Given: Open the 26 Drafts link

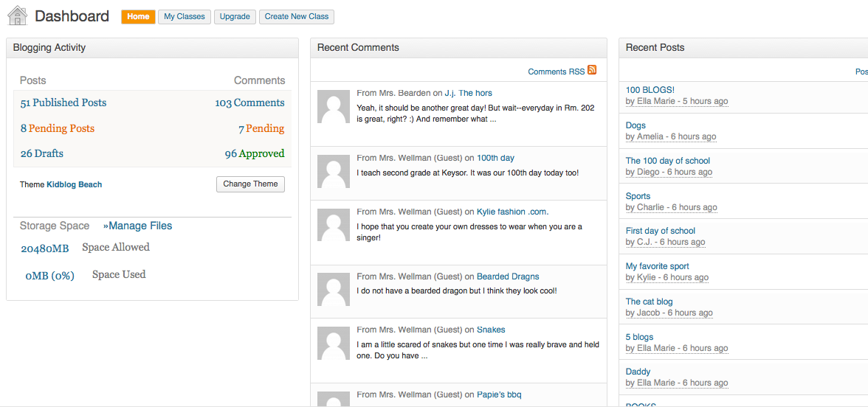Looking at the screenshot, I should pyautogui.click(x=42, y=154).
